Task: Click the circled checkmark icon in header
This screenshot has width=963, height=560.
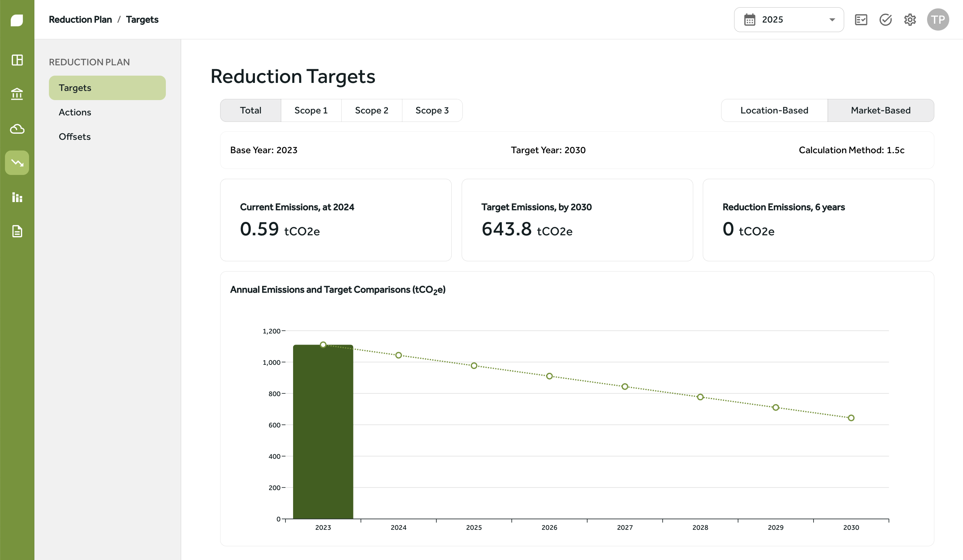Action: tap(885, 20)
